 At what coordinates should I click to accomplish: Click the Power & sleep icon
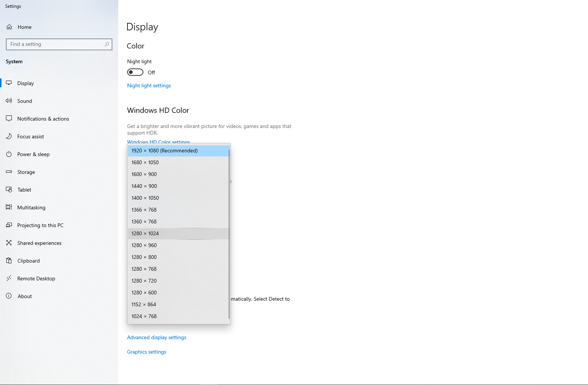pyautogui.click(x=9, y=154)
